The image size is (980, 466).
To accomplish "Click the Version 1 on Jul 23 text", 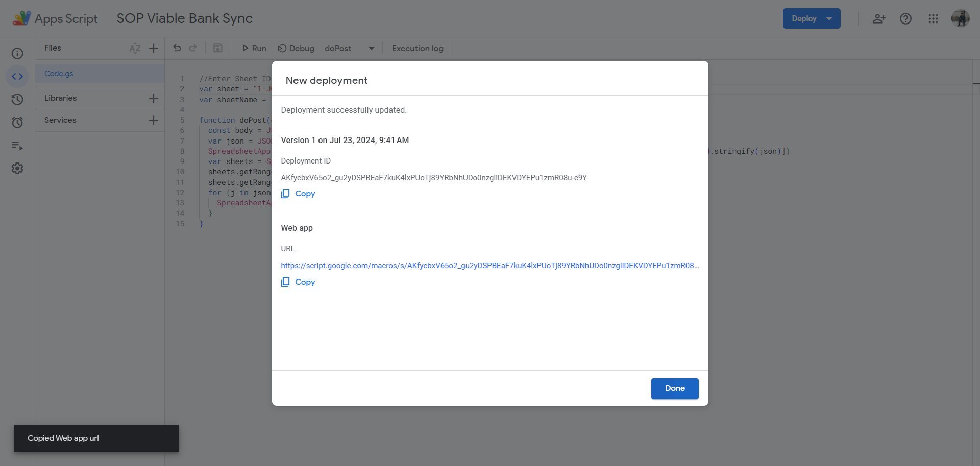I will (345, 141).
